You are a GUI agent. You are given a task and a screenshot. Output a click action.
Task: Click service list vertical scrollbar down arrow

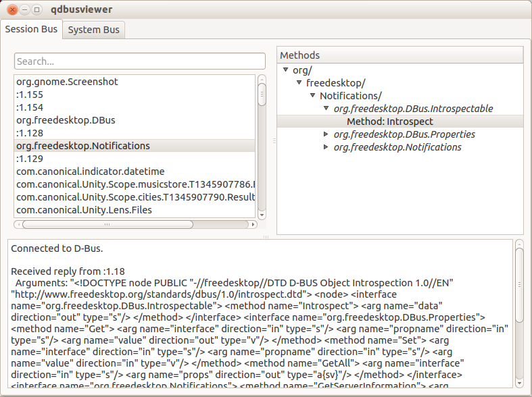(262, 215)
